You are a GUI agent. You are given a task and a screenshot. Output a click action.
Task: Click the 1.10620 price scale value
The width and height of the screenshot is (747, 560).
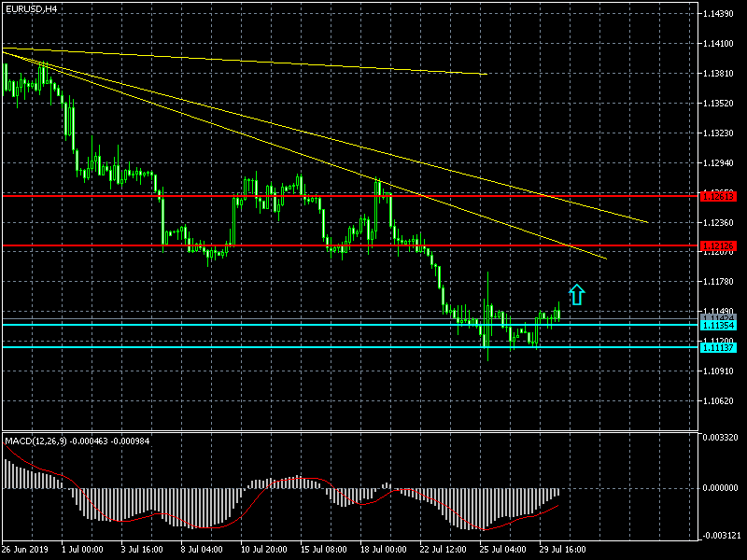718,401
